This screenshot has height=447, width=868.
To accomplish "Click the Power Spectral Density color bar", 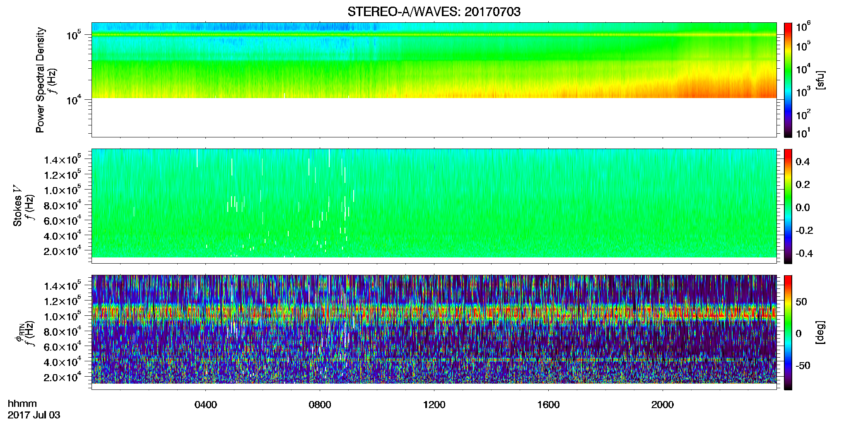I will coord(788,80).
